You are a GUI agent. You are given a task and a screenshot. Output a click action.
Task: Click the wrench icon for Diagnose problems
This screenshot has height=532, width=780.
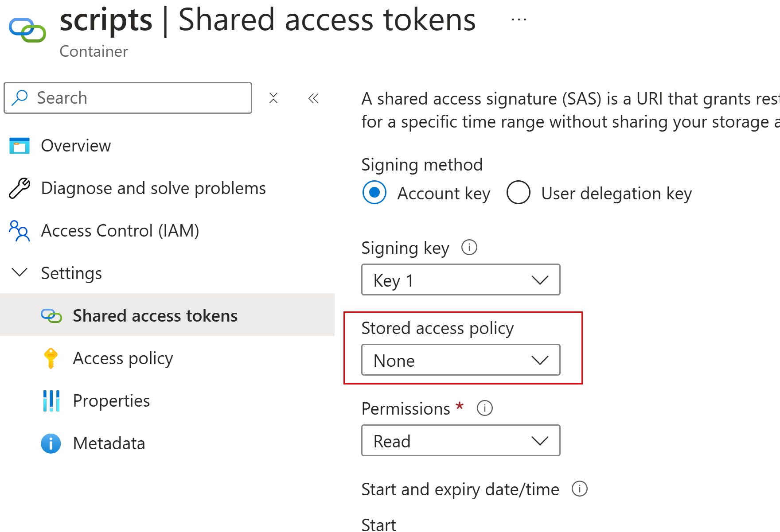pyautogui.click(x=19, y=188)
